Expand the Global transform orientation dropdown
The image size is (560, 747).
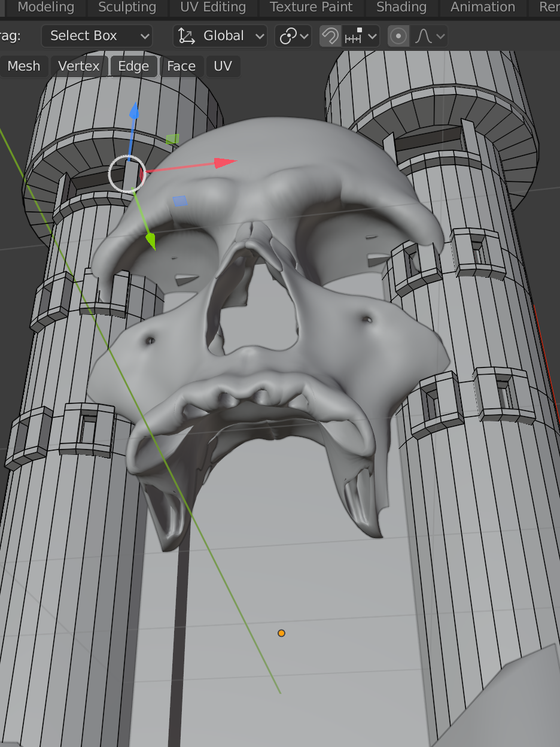point(220,36)
